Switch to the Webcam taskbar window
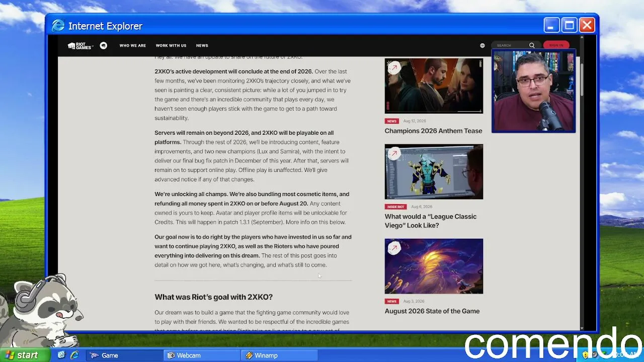This screenshot has height=362, width=644. coord(202,355)
